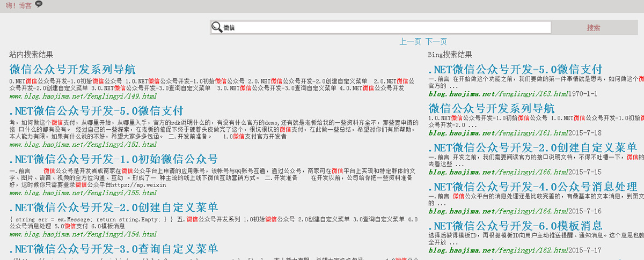Image resolution: width=644 pixels, height=260 pixels.
Task: Open Bing result .NET微信公众号开发-4.0公众号消息处理
Action: coord(532,187)
